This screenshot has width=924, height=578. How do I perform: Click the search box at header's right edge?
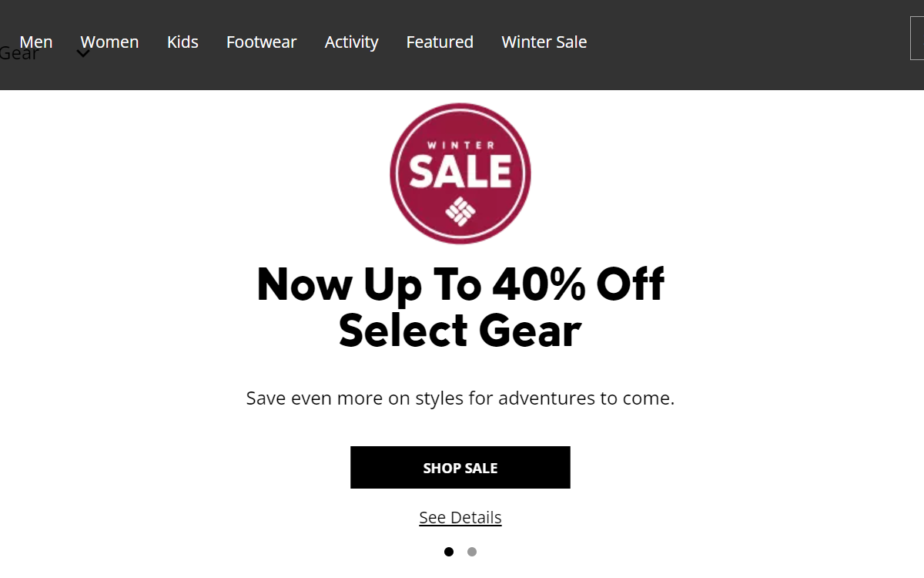click(x=917, y=38)
